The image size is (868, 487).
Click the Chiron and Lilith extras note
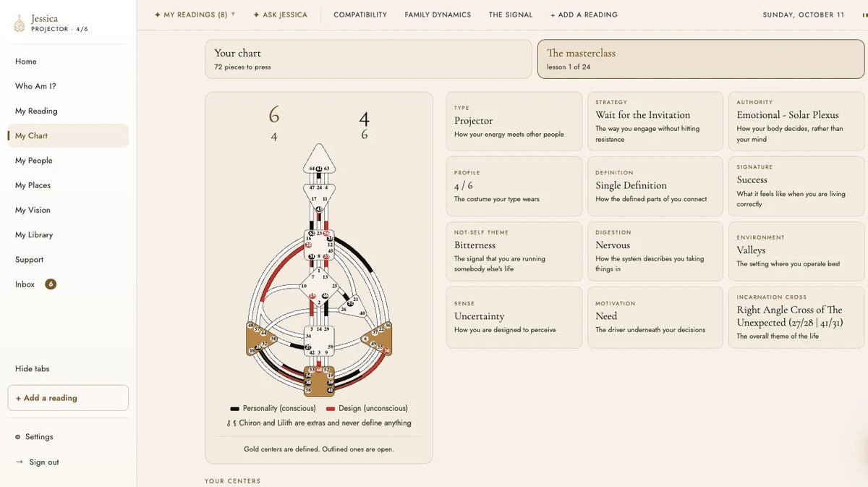[x=319, y=423]
